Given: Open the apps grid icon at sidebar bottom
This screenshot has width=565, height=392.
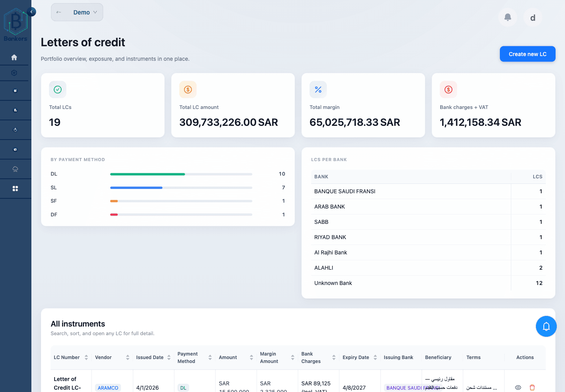Looking at the screenshot, I should 15,188.
